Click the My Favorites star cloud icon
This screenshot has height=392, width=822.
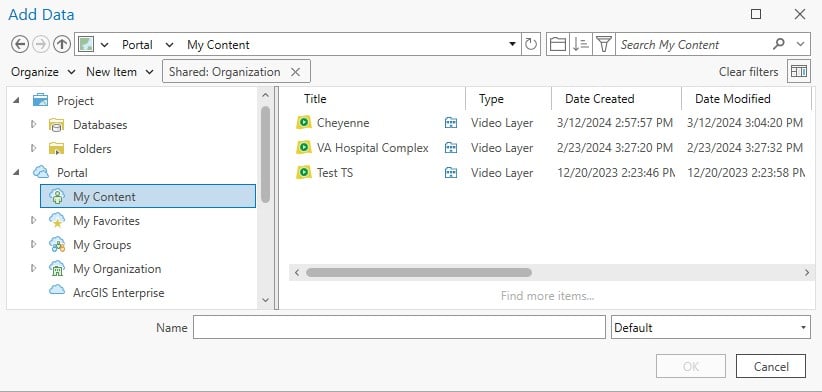tap(57, 220)
